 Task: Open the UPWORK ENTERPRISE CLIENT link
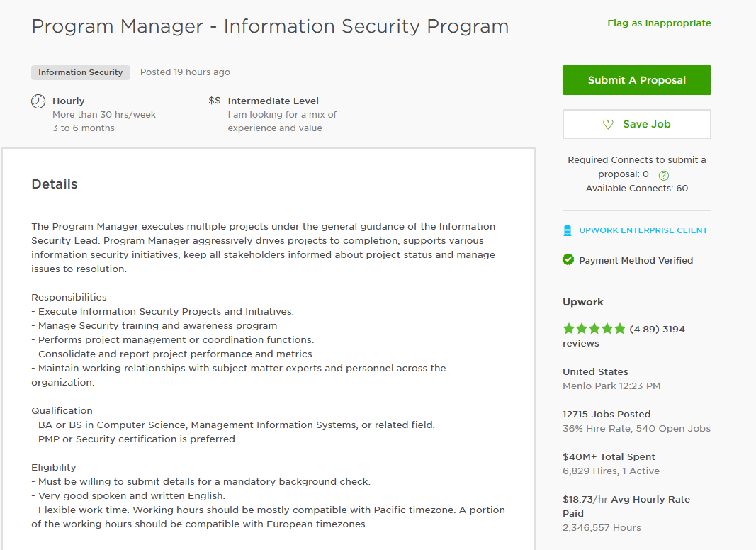coord(643,230)
